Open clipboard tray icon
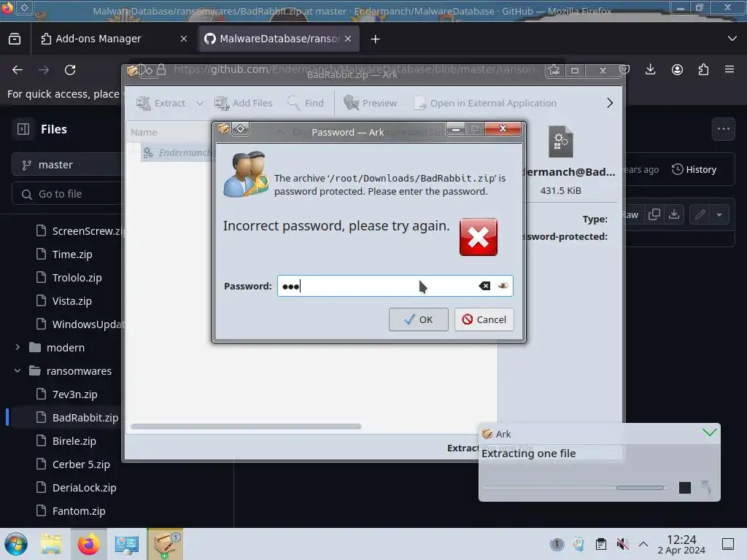Viewport: 747px width, 560px height. point(601,544)
